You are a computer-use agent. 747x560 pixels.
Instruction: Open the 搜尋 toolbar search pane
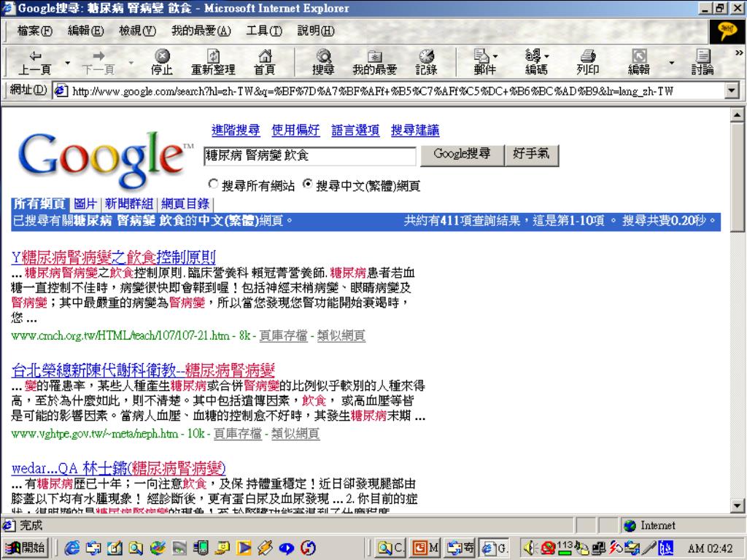point(323,63)
